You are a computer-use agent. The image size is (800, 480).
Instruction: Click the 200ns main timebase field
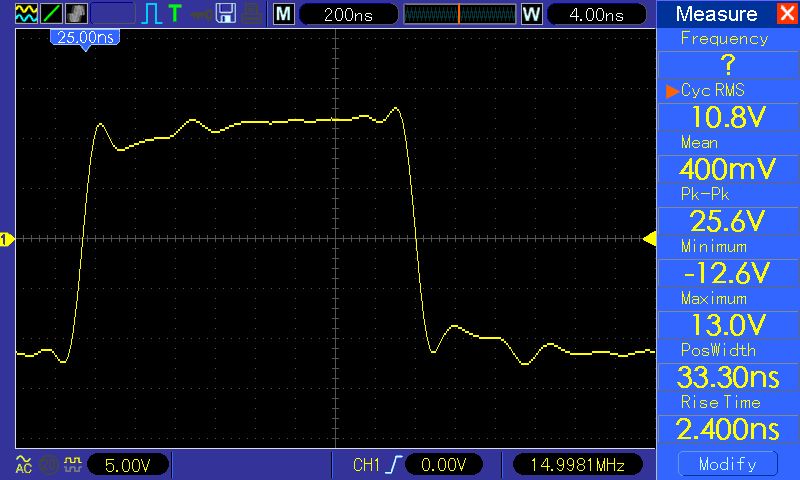pos(348,14)
